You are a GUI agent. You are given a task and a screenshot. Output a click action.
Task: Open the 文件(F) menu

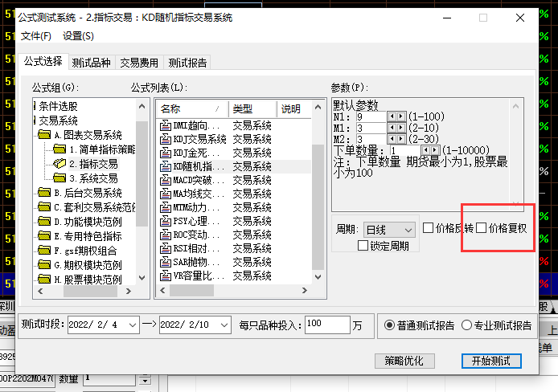pyautogui.click(x=36, y=36)
